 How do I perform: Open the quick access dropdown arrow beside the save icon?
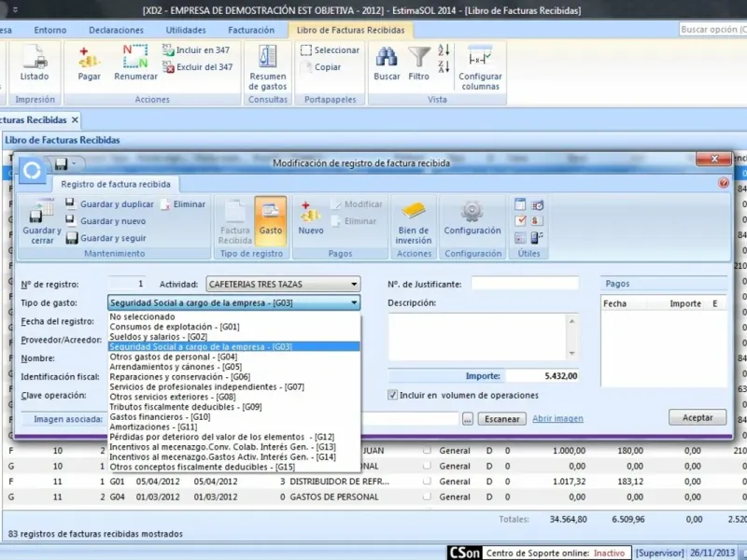[75, 164]
